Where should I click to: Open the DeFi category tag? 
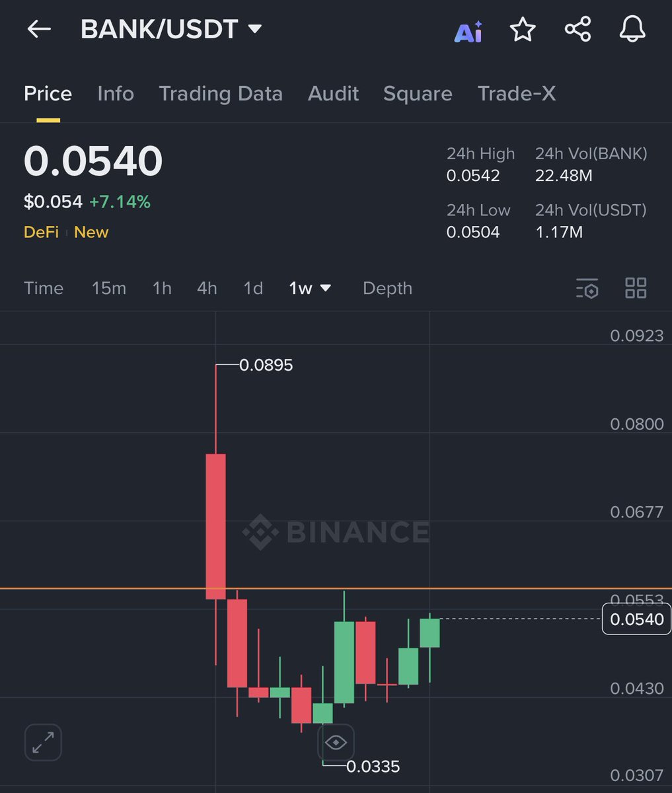pos(41,233)
